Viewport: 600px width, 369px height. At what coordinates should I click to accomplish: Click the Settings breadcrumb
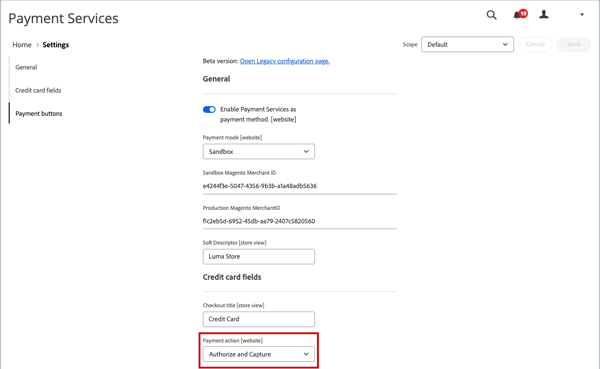55,45
